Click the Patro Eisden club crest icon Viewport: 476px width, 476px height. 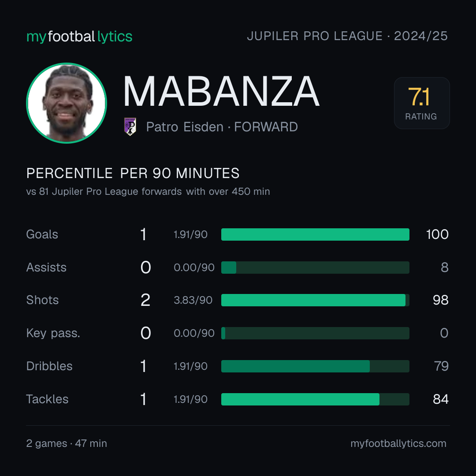click(130, 126)
